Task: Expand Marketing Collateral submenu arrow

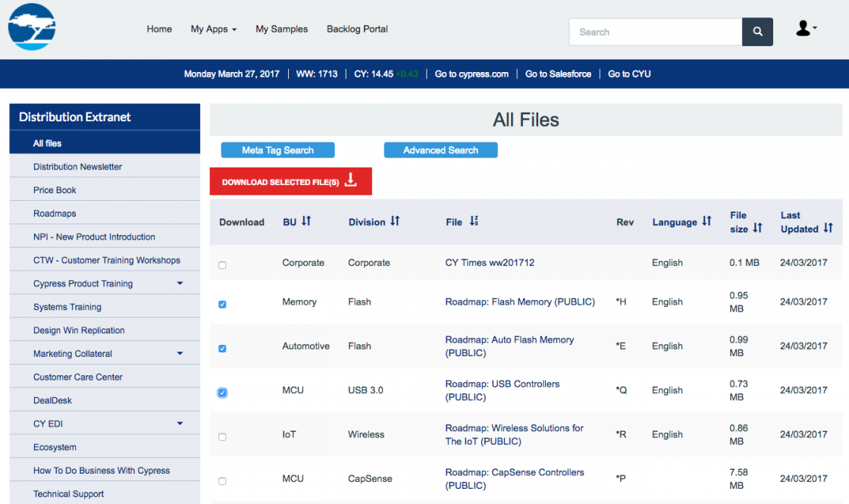Action: pyautogui.click(x=180, y=353)
